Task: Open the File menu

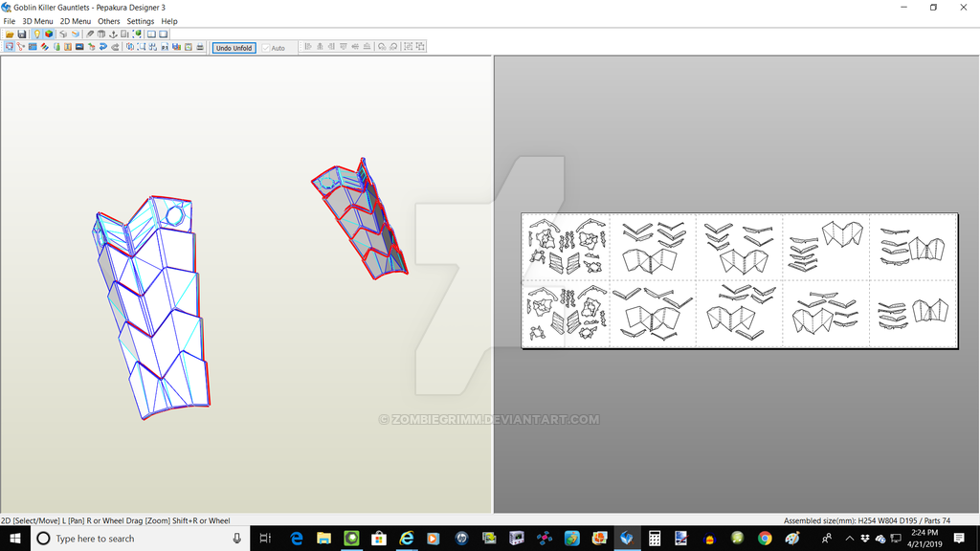Action: point(10,21)
